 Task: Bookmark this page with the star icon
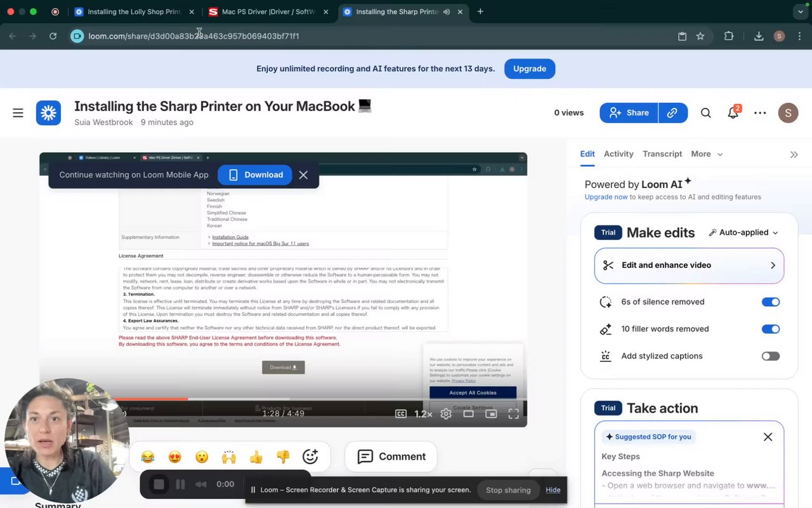click(x=700, y=36)
